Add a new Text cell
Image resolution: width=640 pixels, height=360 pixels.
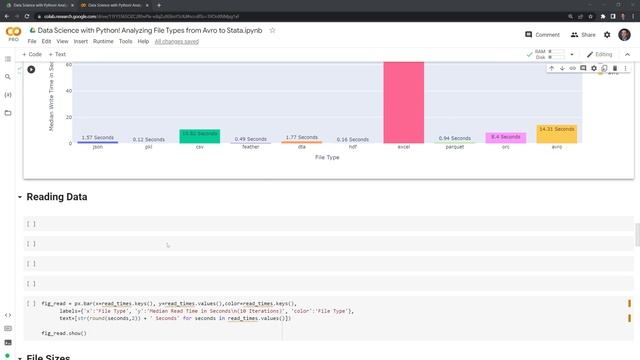[x=57, y=54]
